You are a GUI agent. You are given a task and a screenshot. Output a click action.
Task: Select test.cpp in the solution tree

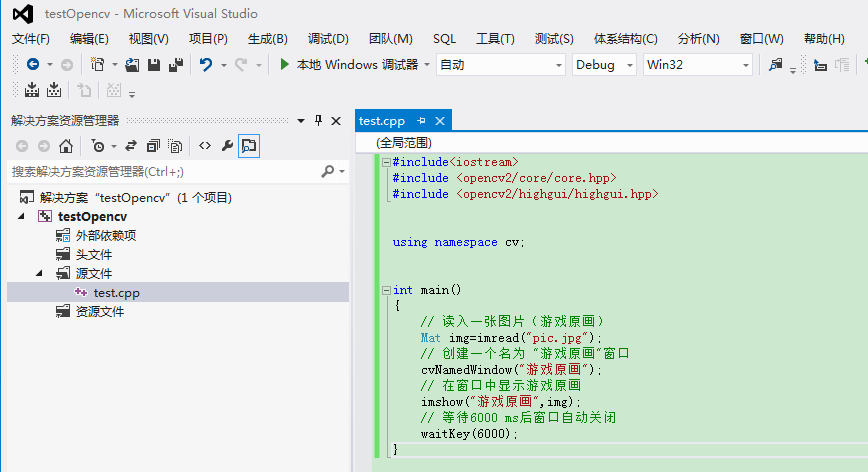(x=116, y=292)
